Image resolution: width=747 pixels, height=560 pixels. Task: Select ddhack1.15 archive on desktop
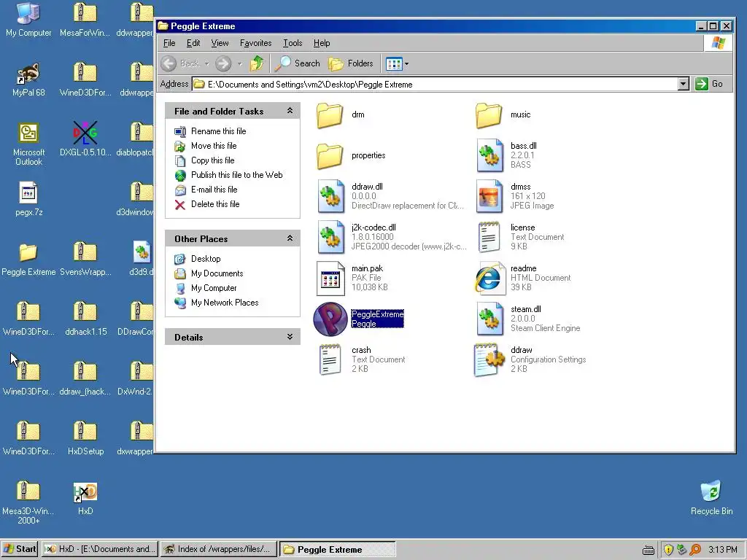[85, 319]
